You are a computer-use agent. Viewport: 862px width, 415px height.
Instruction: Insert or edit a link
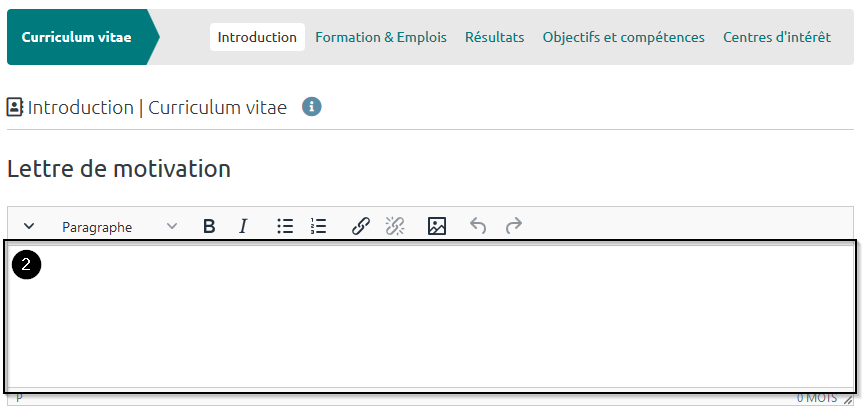(361, 227)
